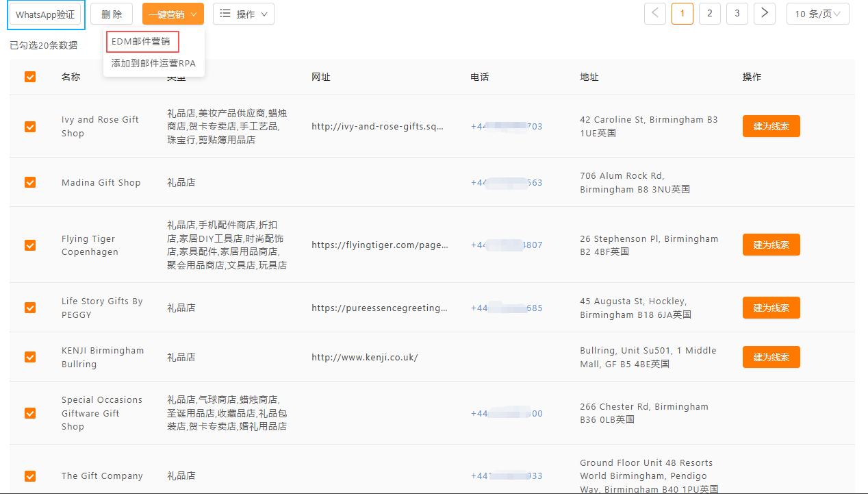Image resolution: width=868 pixels, height=494 pixels.
Task: Click 已勾选20条数据 selection count text
Action: pyautogui.click(x=44, y=45)
